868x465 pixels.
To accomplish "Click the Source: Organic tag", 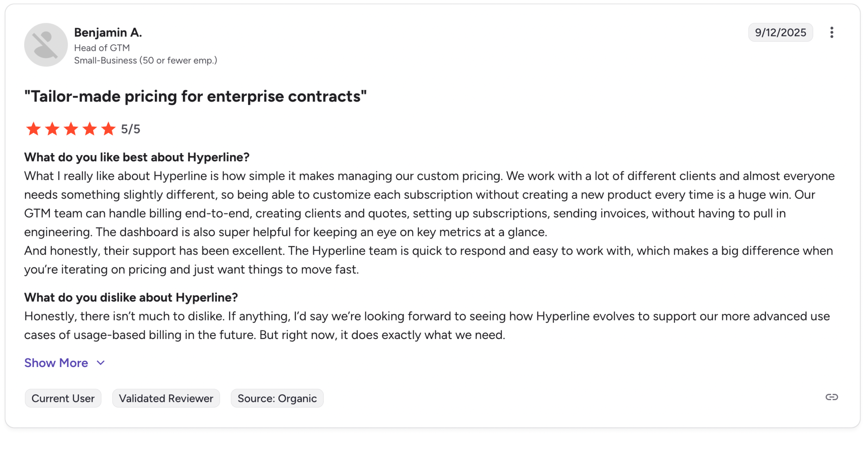I will pyautogui.click(x=277, y=398).
